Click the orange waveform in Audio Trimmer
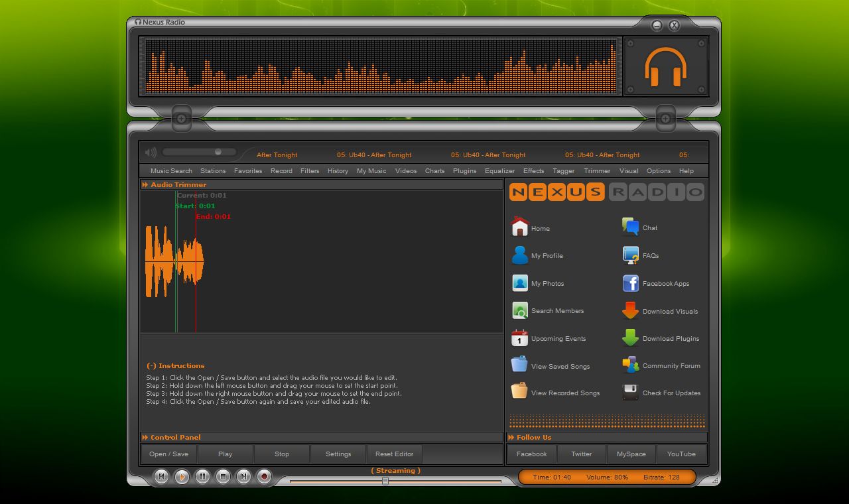Screen dimensions: 849x504 [174, 261]
